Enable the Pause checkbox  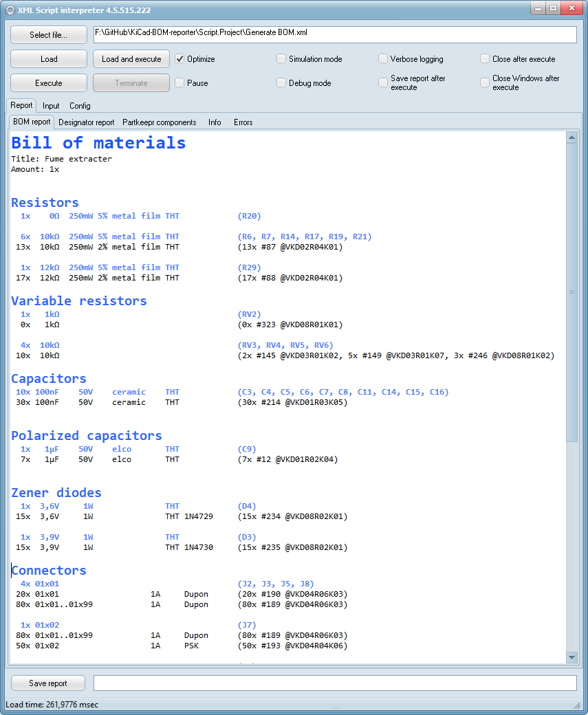179,82
